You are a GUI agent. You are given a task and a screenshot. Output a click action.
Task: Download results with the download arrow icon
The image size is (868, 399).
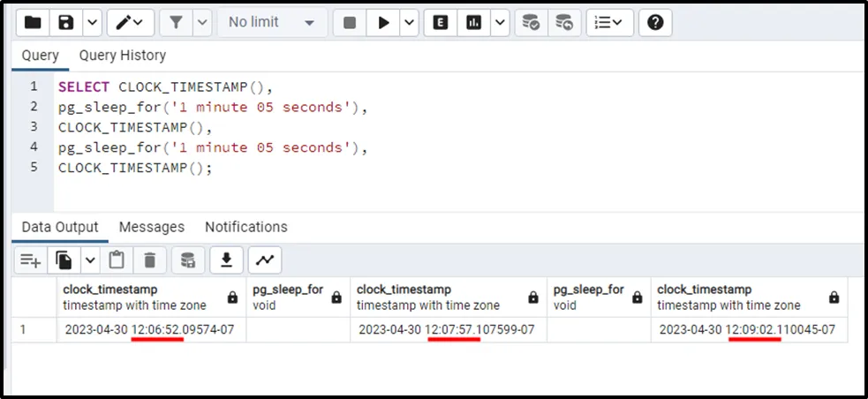point(226,260)
